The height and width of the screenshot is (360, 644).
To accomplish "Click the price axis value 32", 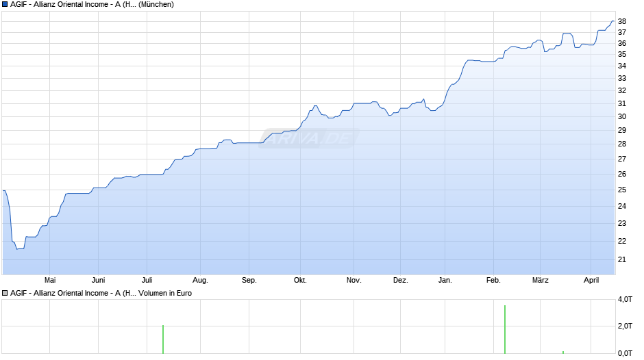I will pos(622,90).
